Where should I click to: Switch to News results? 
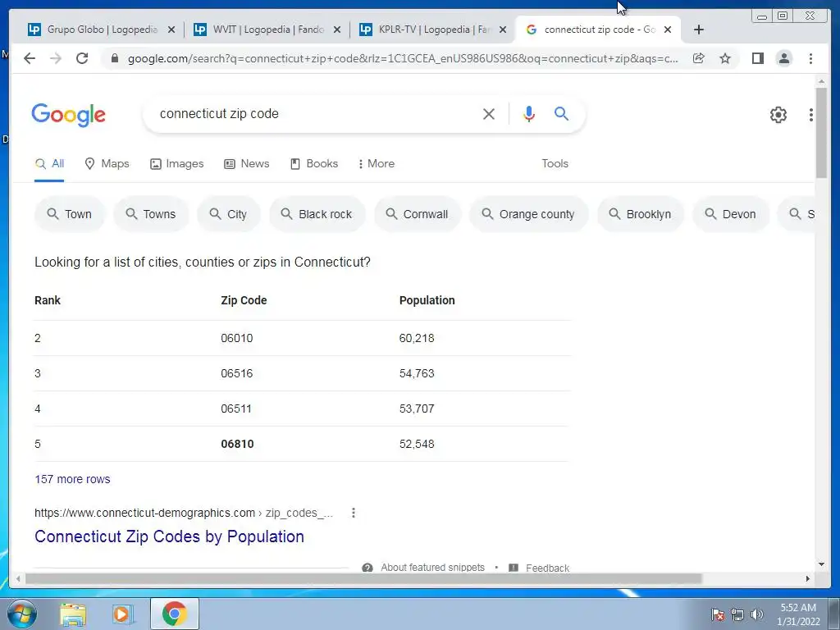click(x=246, y=164)
